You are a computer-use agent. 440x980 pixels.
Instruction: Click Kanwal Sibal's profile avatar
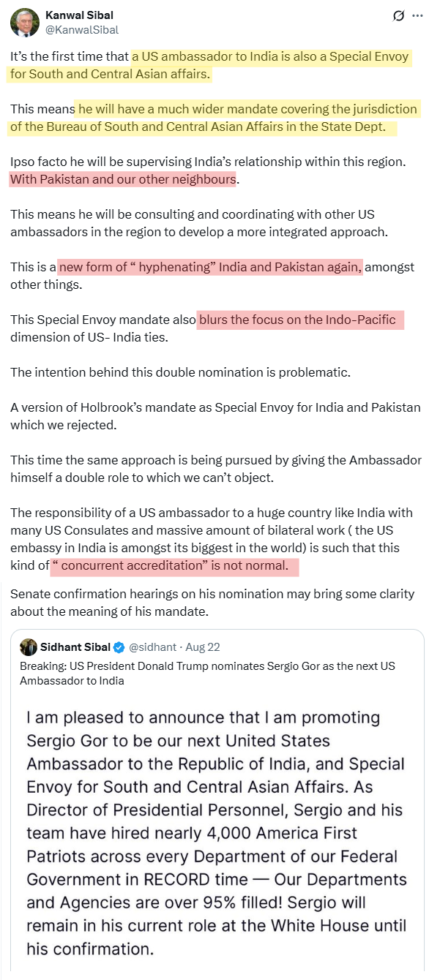[24, 22]
